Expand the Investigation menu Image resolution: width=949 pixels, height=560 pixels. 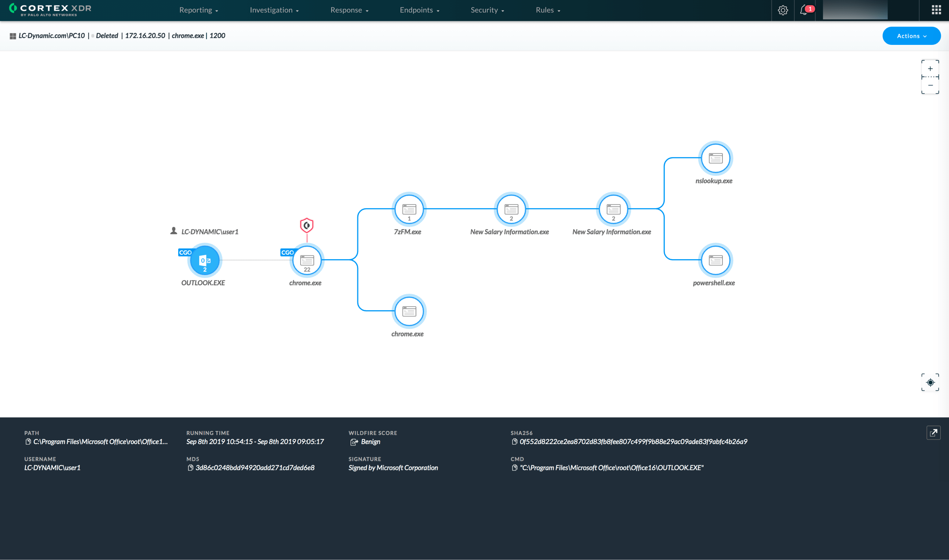pos(274,10)
